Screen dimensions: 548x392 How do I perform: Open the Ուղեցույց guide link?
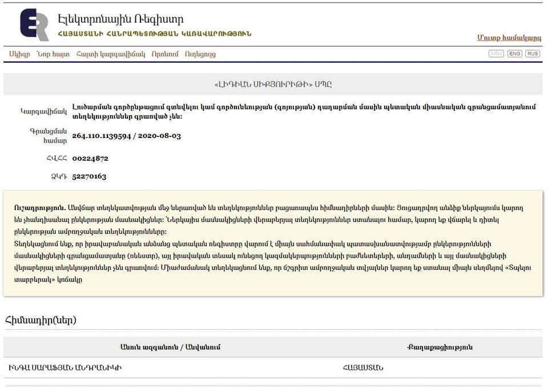[x=200, y=54]
